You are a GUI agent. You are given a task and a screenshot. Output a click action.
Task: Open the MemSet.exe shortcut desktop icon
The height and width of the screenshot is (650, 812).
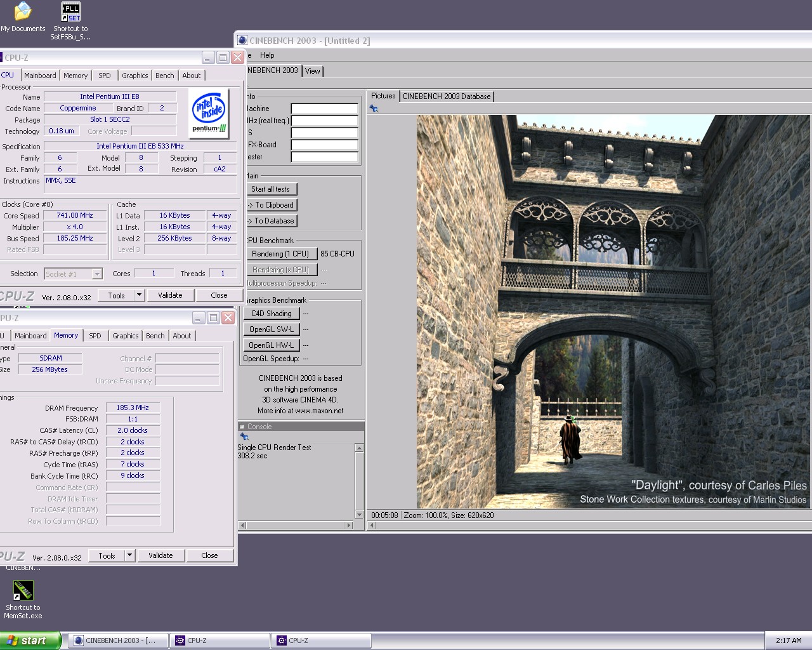click(x=23, y=599)
